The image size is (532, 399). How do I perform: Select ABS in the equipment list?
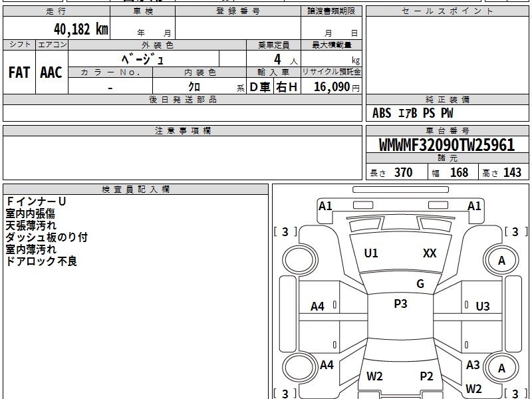pyautogui.click(x=382, y=113)
